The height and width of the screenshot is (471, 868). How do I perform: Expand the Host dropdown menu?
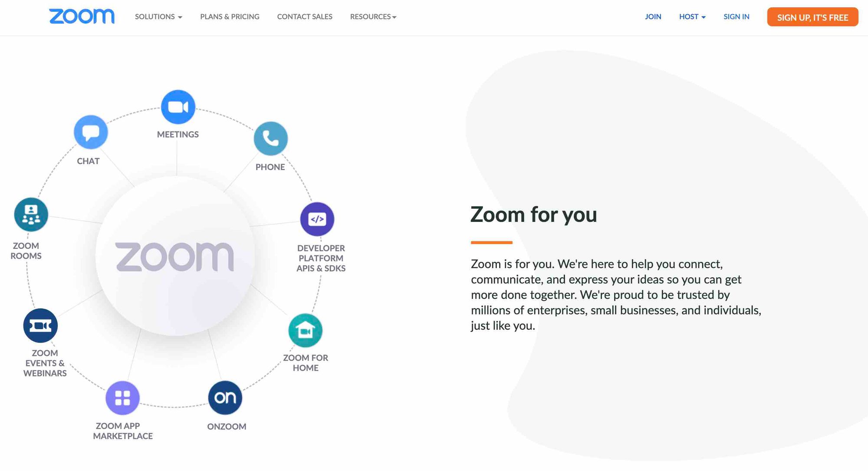(692, 16)
